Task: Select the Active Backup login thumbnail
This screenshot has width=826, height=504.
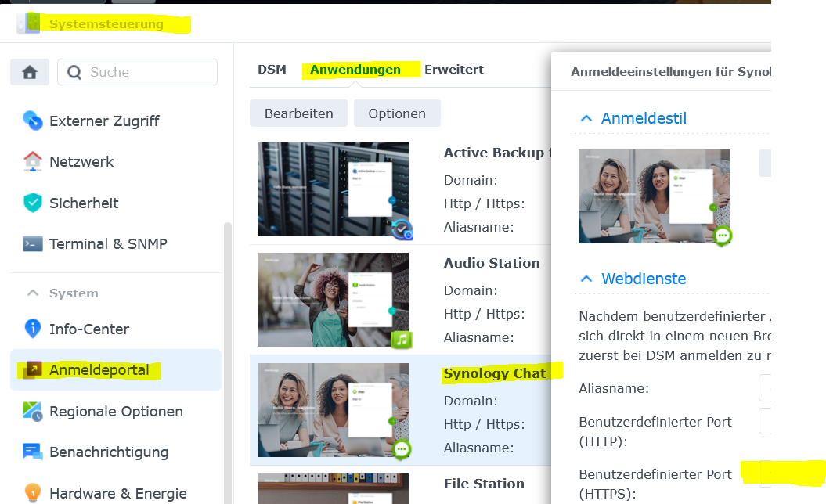Action: (x=333, y=189)
